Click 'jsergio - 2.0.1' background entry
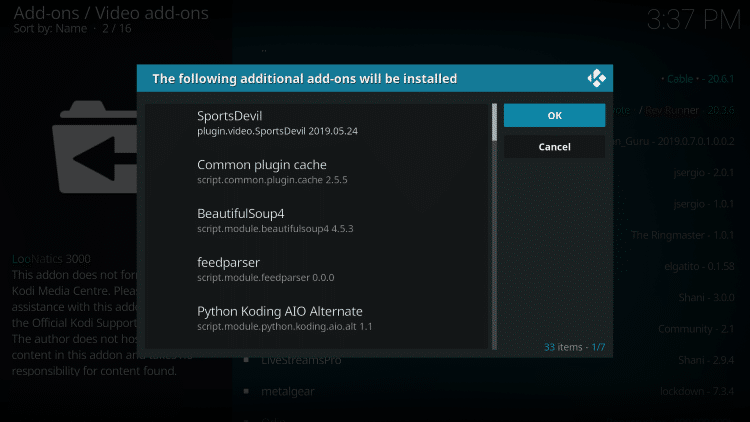 click(x=704, y=173)
